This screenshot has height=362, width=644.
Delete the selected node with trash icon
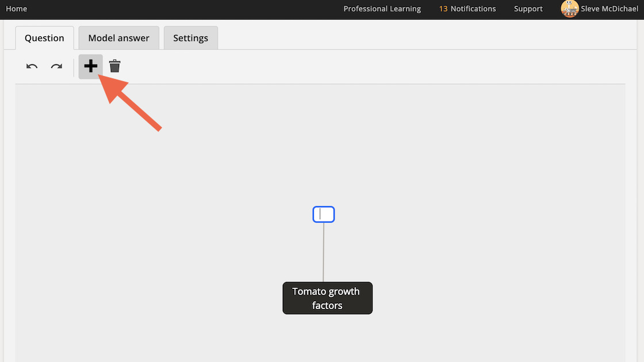coord(114,66)
